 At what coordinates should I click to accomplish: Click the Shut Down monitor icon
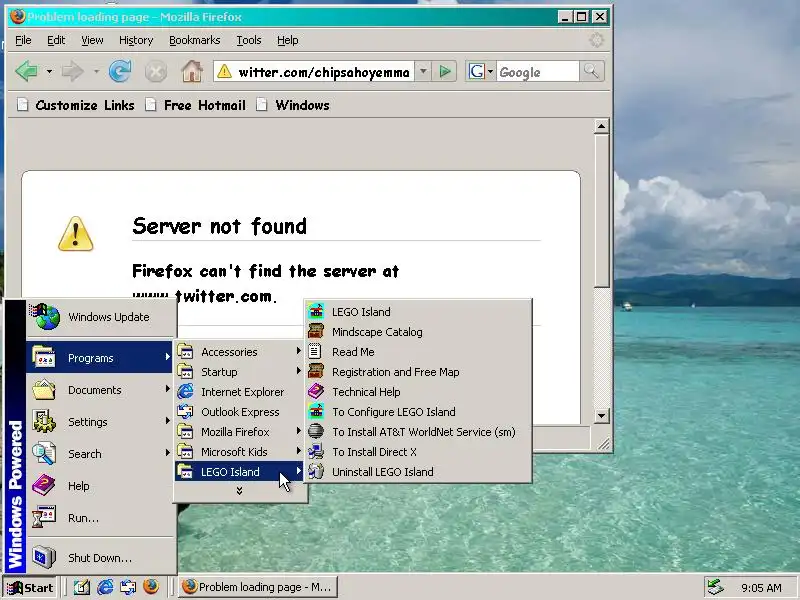click(x=44, y=557)
